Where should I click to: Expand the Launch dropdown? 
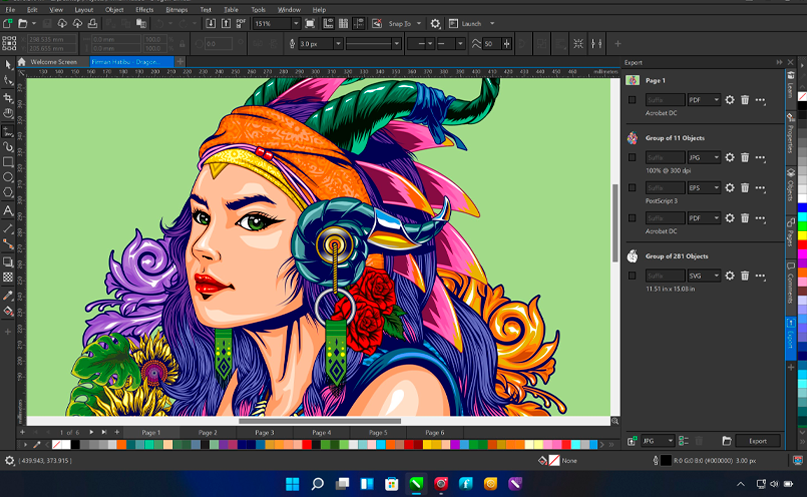[x=492, y=24]
